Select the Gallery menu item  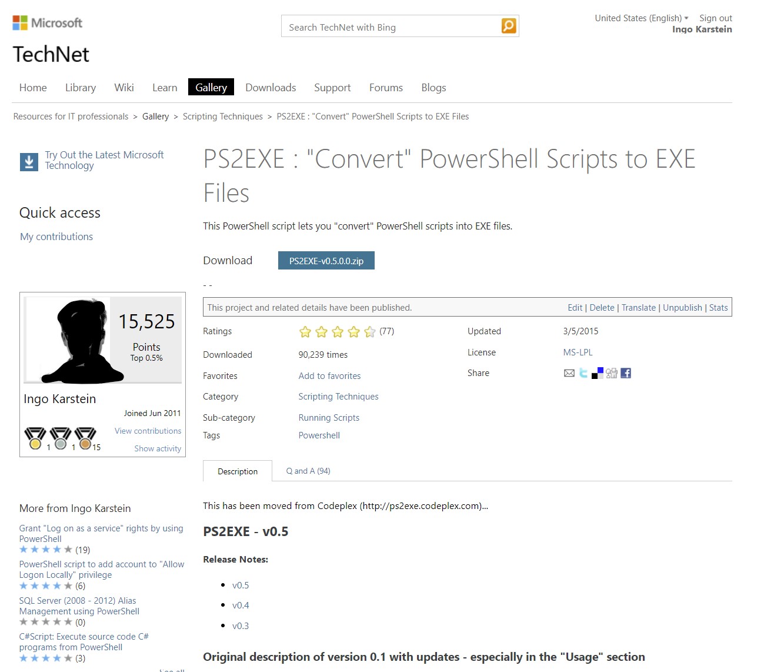tap(211, 87)
